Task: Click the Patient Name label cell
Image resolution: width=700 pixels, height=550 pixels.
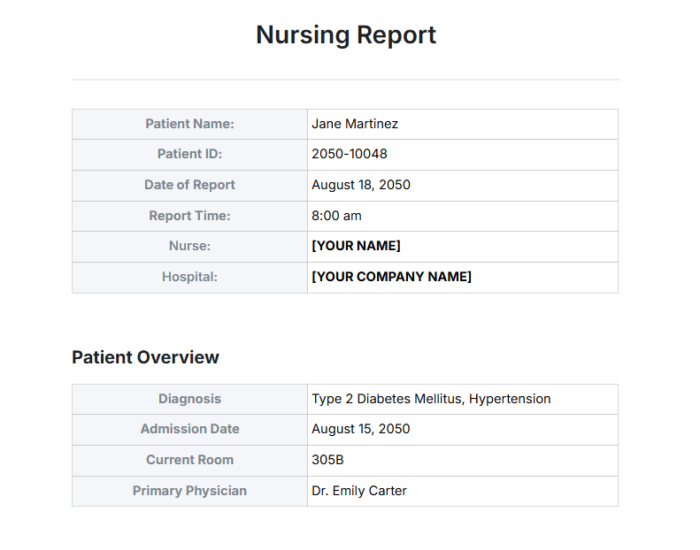Action: coord(189,124)
